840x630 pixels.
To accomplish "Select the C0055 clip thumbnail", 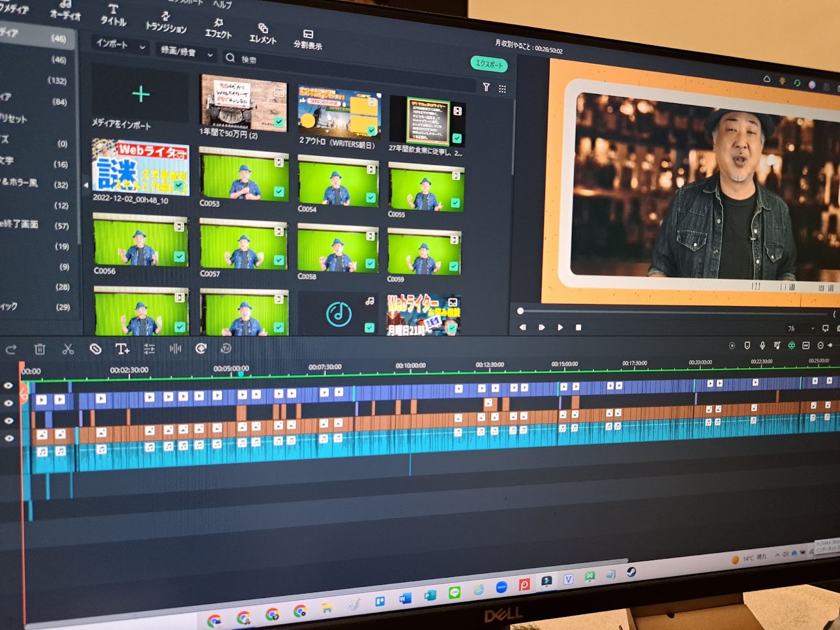I will (426, 187).
